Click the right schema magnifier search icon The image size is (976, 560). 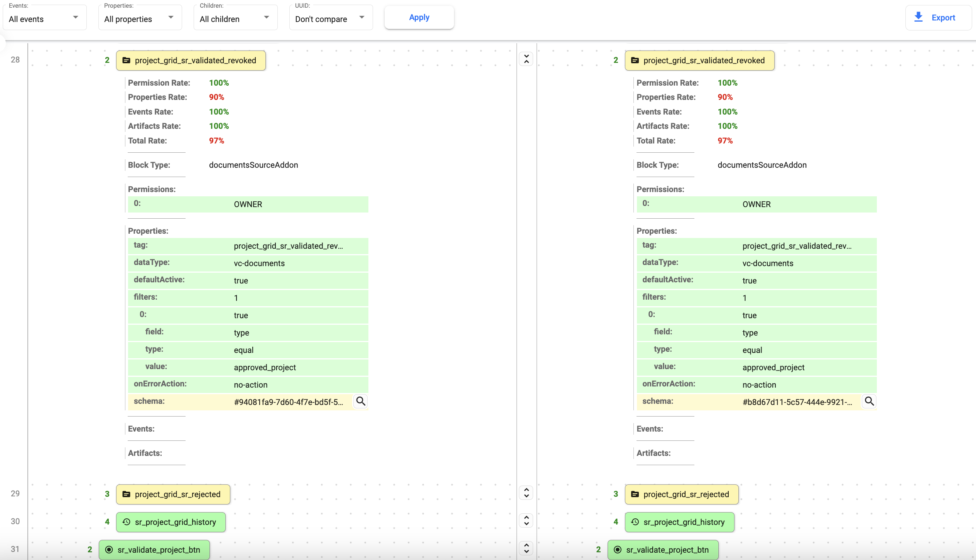[x=869, y=401]
